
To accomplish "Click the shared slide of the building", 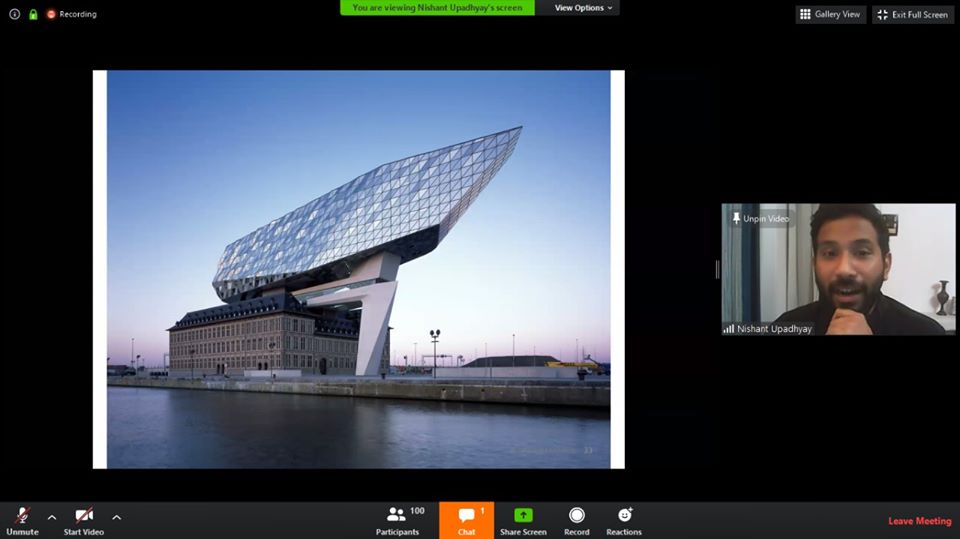I will 359,270.
